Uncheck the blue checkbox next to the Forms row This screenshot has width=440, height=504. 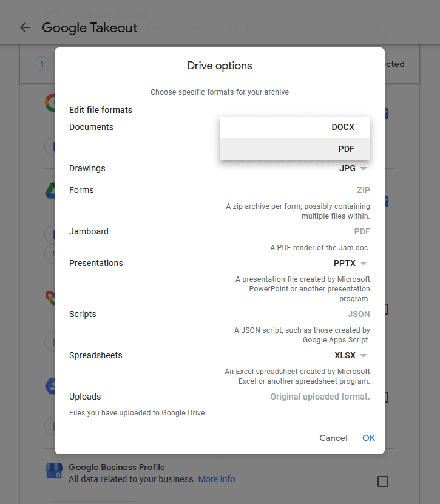point(382,201)
